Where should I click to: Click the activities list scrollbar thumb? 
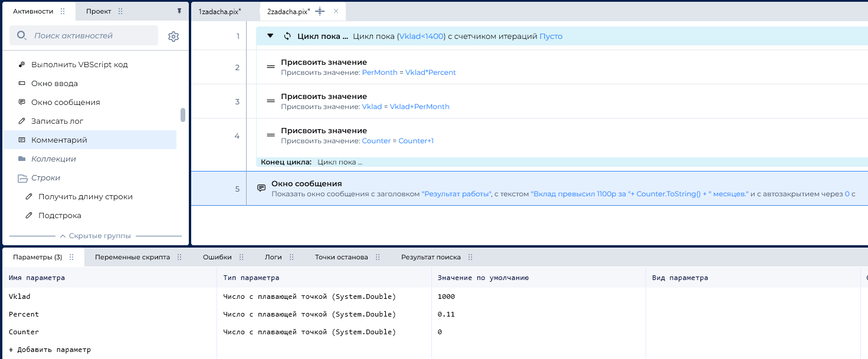point(183,115)
